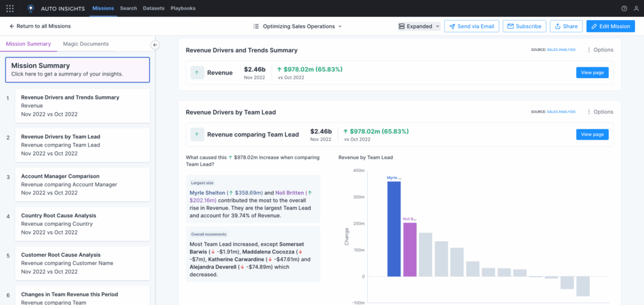Screen dimensions: 644x305
Task: Open the help question mark icon
Action: click(x=624, y=8)
